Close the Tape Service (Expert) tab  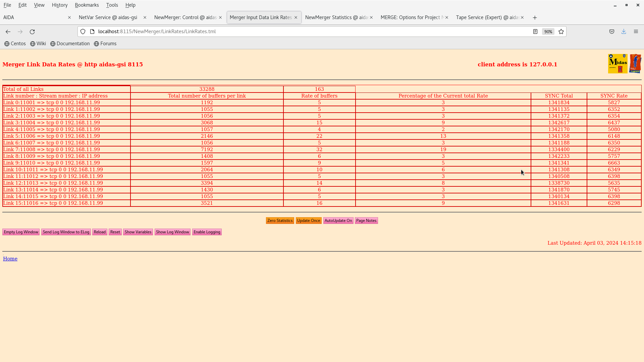pyautogui.click(x=522, y=17)
